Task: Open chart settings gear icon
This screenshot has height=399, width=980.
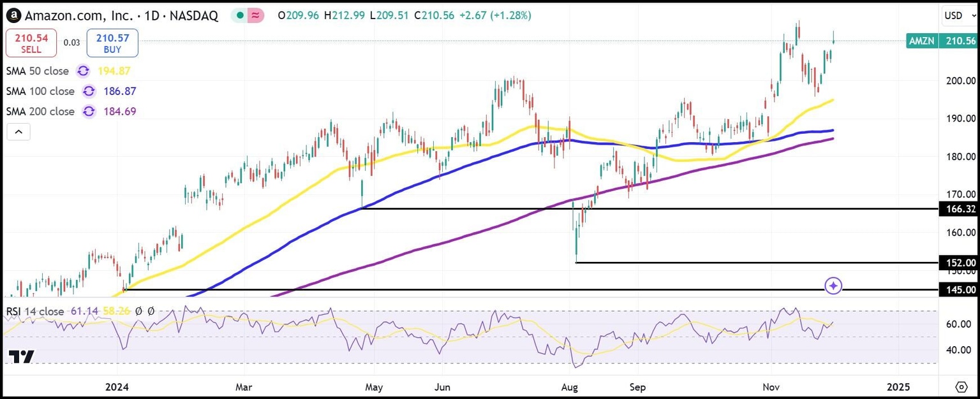Action: (x=961, y=387)
